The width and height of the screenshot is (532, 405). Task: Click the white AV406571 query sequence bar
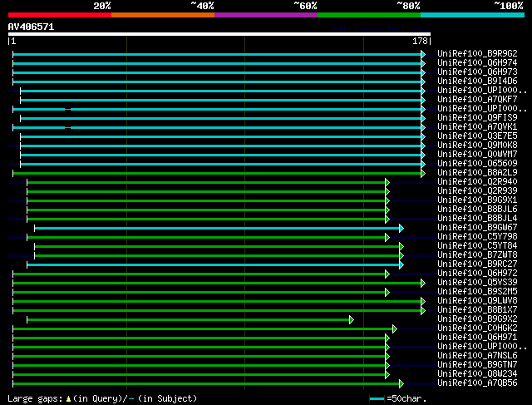point(219,34)
